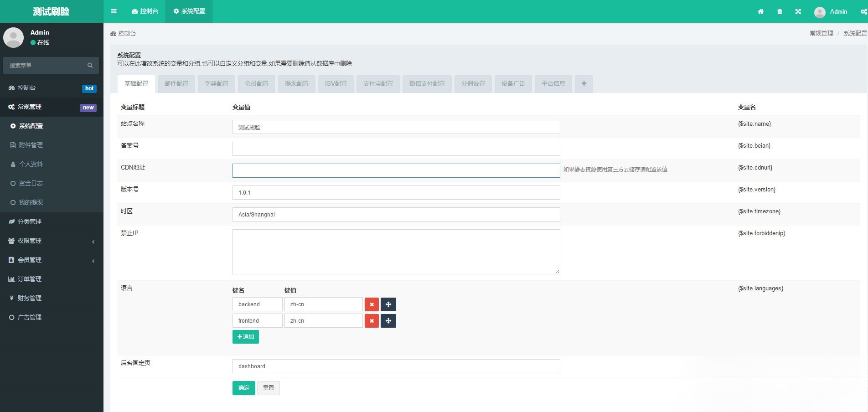Open the search box in the sidebar

click(x=50, y=65)
